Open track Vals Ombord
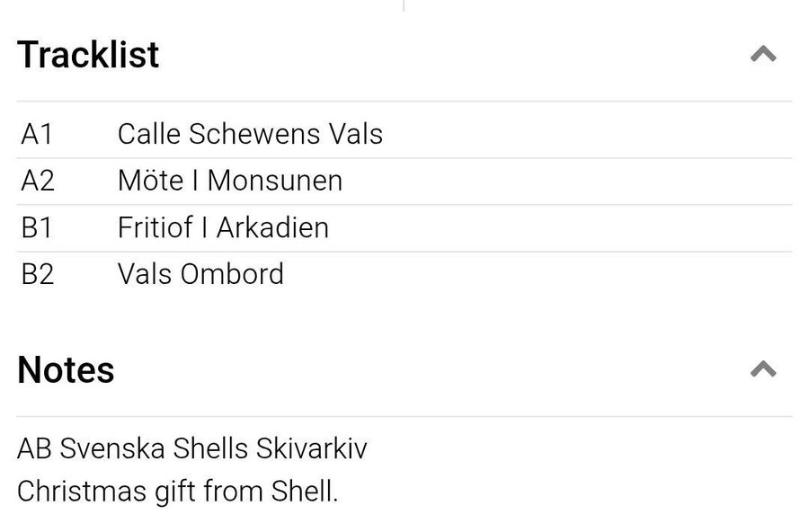Viewport: 809px width, 532px height. click(200, 274)
